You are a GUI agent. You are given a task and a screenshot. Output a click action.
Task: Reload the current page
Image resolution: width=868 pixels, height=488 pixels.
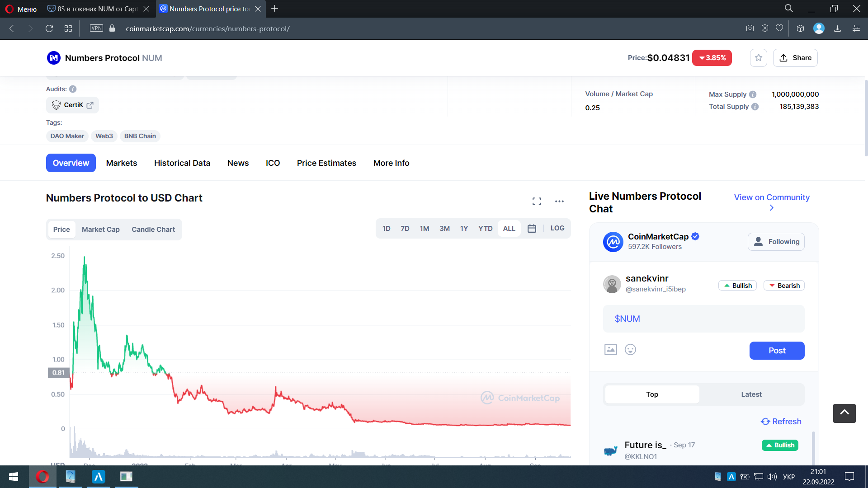point(49,28)
